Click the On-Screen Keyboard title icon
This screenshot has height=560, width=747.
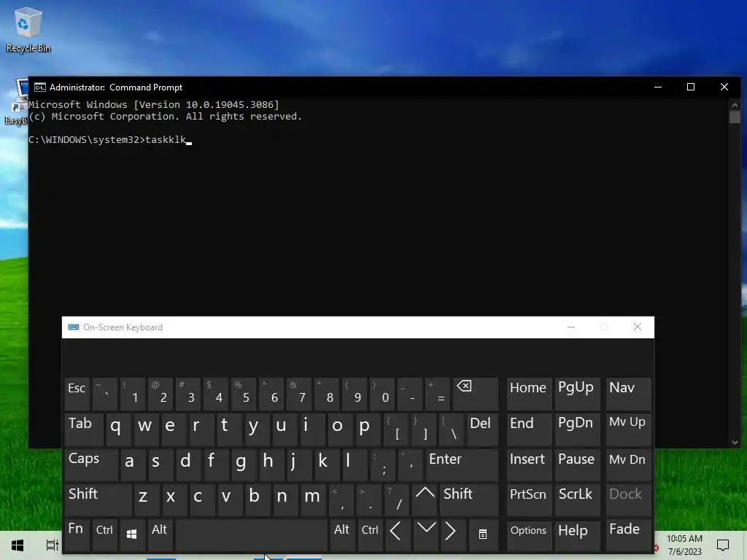pos(74,327)
